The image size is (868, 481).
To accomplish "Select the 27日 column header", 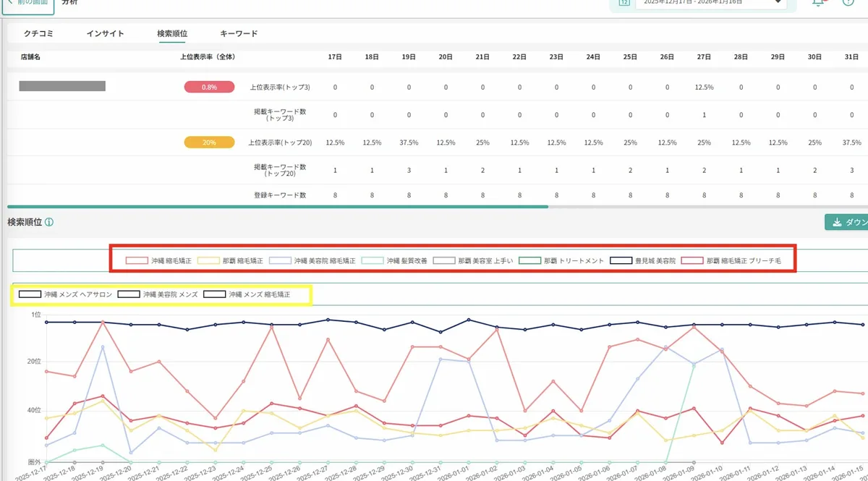I will coord(704,56).
